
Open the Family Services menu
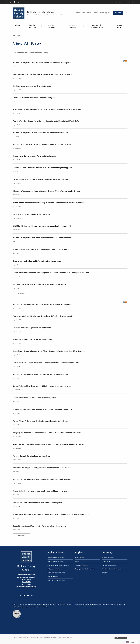click(x=32, y=26)
